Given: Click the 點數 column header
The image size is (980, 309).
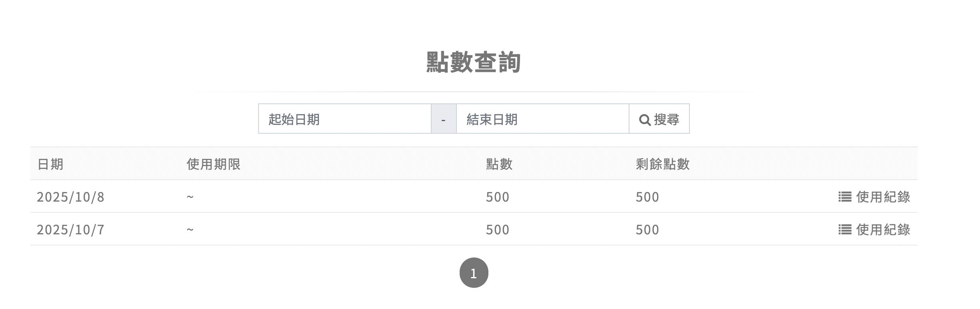Looking at the screenshot, I should coord(499,164).
